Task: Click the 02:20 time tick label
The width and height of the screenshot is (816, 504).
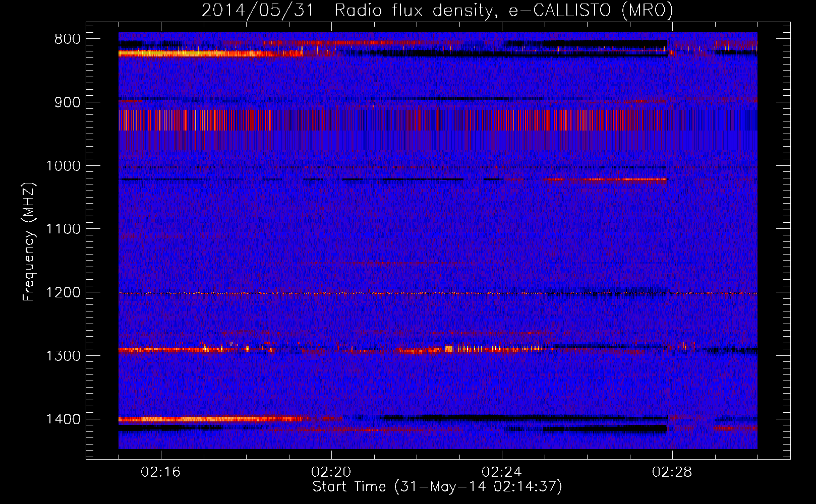Action: (x=331, y=472)
